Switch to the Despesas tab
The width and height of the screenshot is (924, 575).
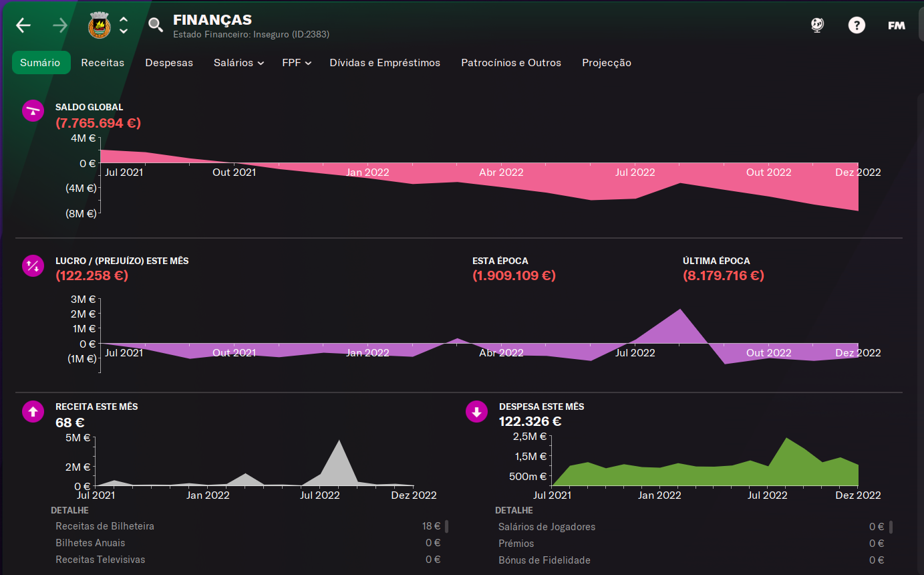[x=169, y=63]
